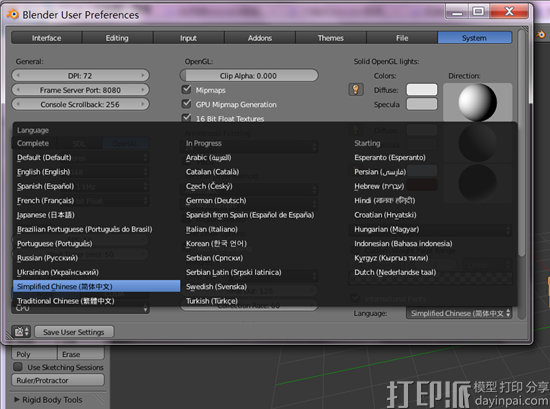Decrease Console Scrollback with left arrow

[x=18, y=104]
